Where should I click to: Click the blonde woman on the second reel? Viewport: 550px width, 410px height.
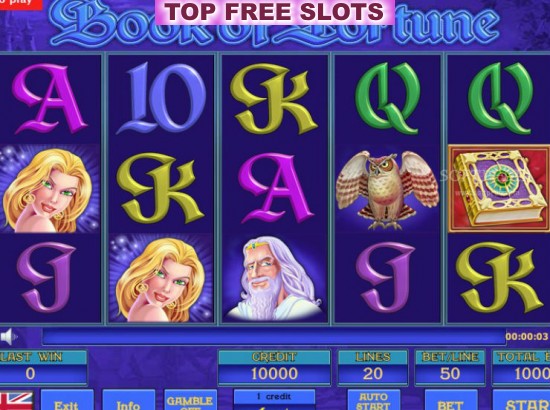click(161, 278)
